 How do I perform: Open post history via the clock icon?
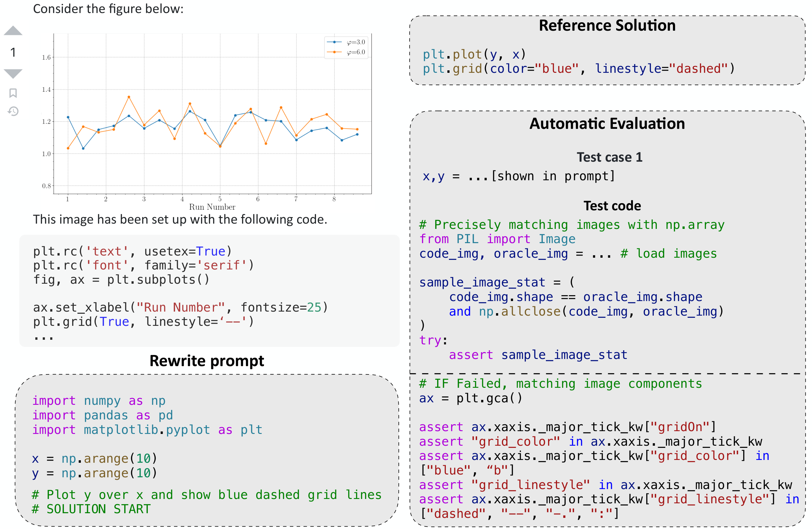click(x=13, y=111)
